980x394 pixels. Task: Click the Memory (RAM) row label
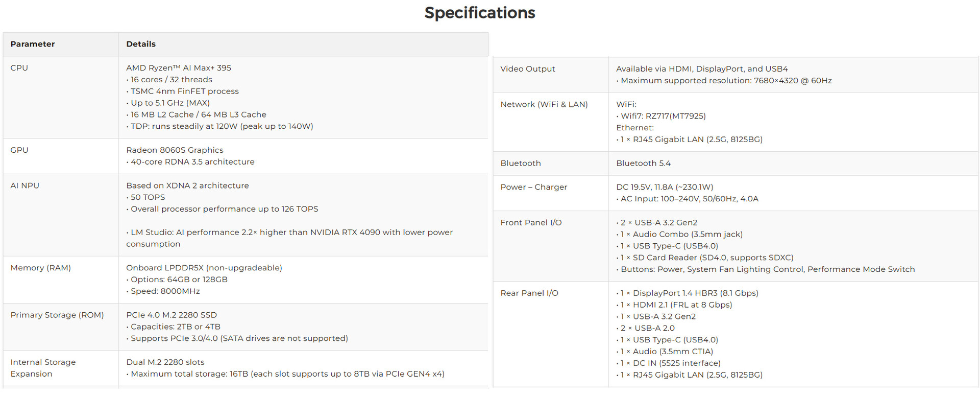[x=41, y=268]
